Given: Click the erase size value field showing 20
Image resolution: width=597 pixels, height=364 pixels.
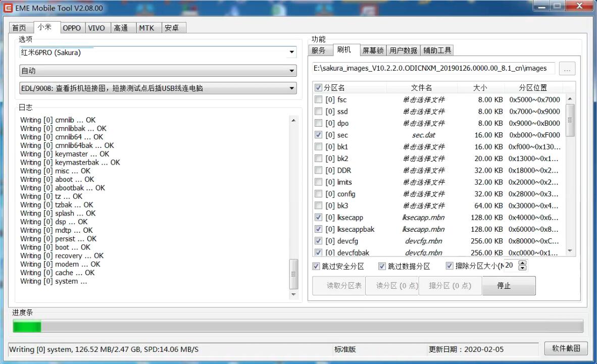Looking at the screenshot, I should point(511,266).
